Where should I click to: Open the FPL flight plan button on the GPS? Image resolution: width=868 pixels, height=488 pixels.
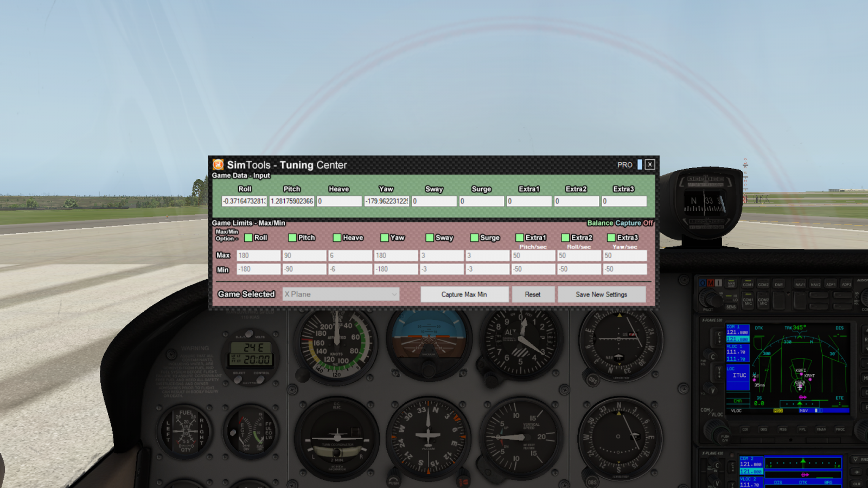click(802, 429)
